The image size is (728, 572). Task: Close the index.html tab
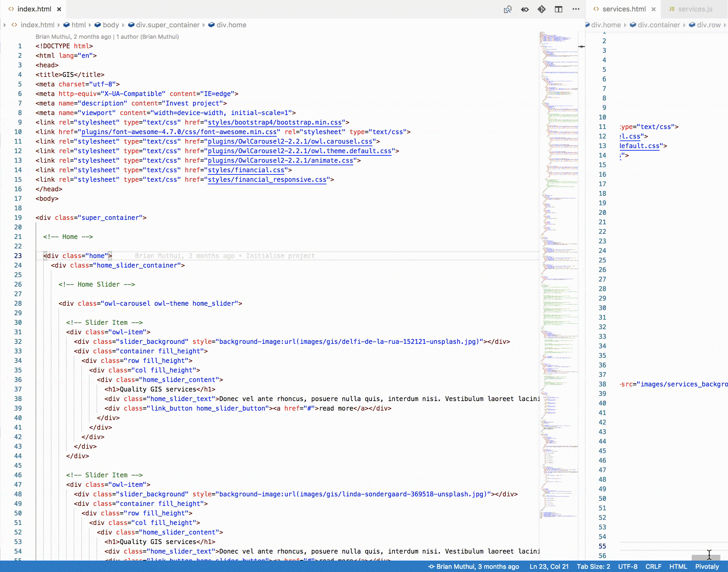coord(59,10)
